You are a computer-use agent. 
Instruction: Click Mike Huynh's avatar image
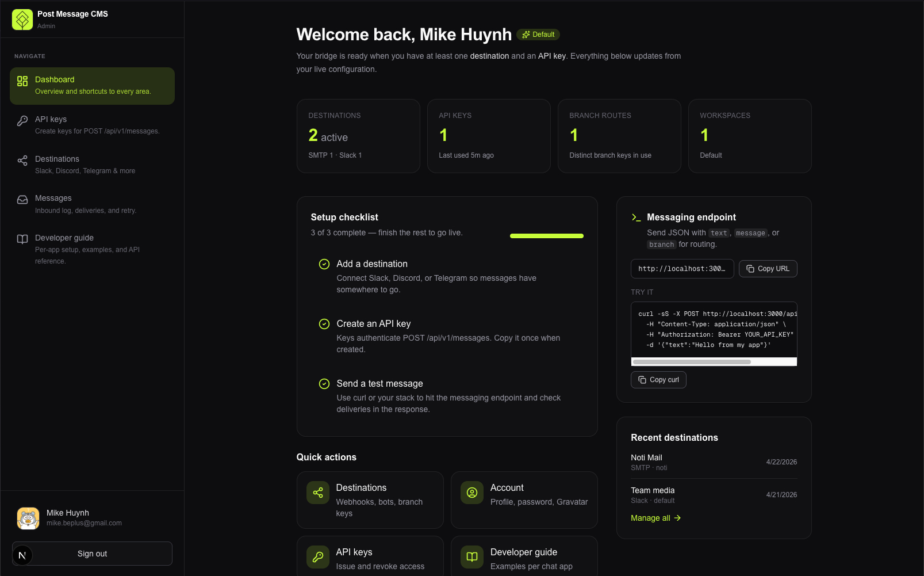tap(28, 518)
